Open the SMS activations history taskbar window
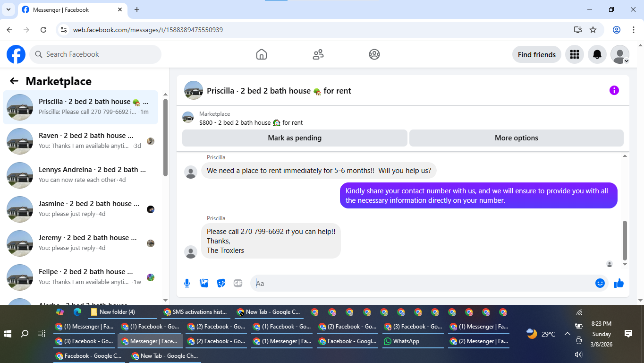Screen dimensions: 644x363 195,312
